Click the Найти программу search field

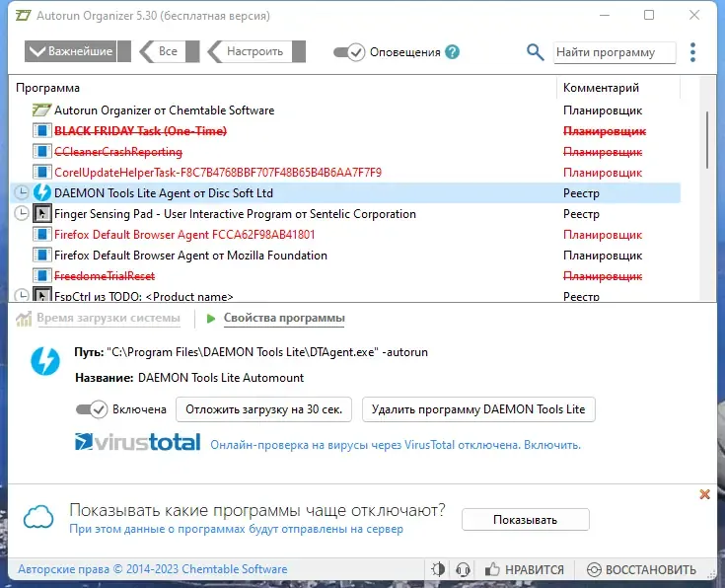coord(615,52)
